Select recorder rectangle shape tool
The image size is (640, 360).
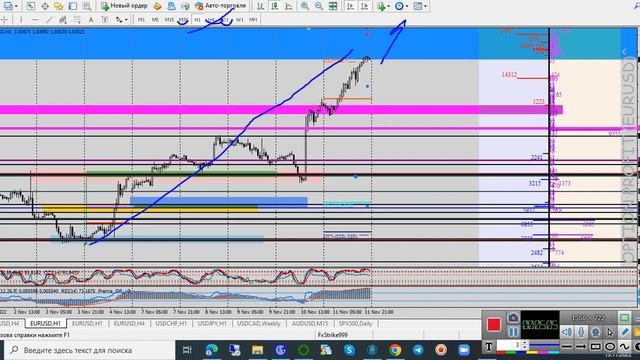point(595,347)
